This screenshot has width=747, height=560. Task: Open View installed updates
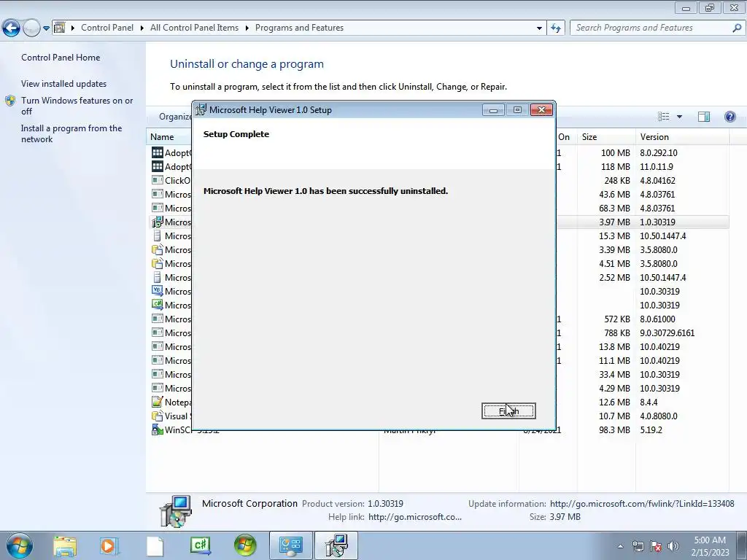coord(64,84)
